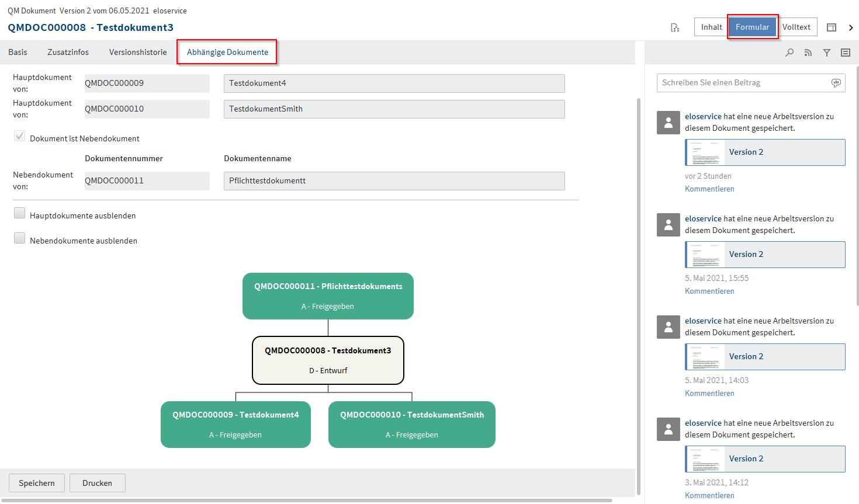Screen dimensions: 859x504
Task: Click the eloservice avatar on the topmost post
Action: point(669,123)
